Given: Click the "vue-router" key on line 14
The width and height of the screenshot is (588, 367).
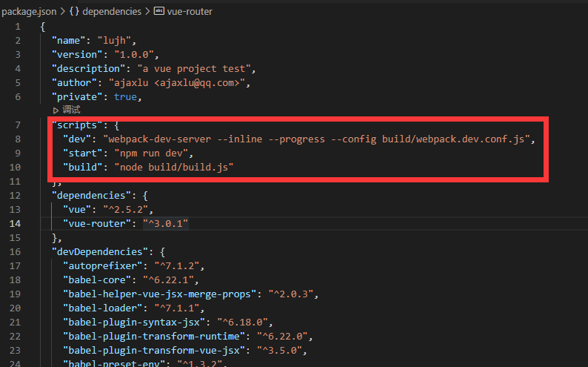Looking at the screenshot, I should click(97, 224).
